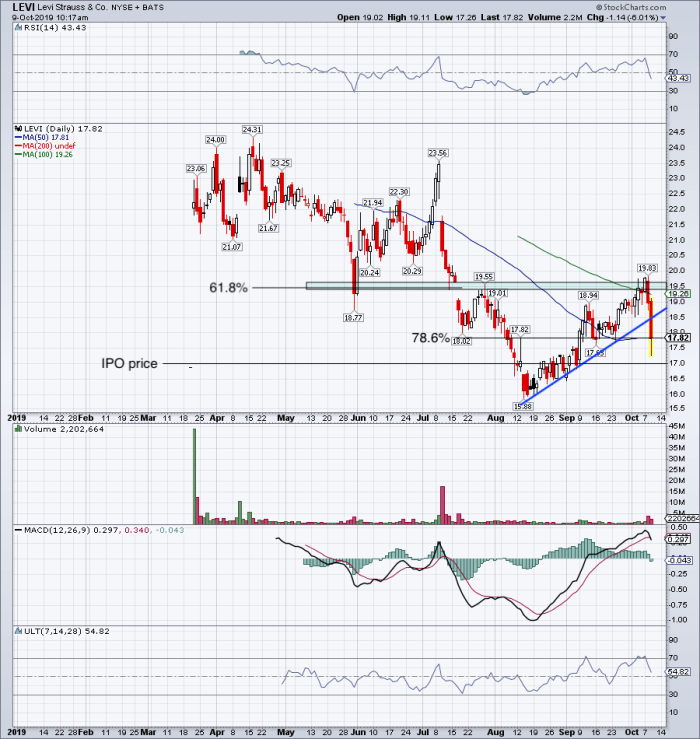Click the MA(50) 17.81 legend entry
Viewport: 700px width, 739px height.
pos(42,138)
